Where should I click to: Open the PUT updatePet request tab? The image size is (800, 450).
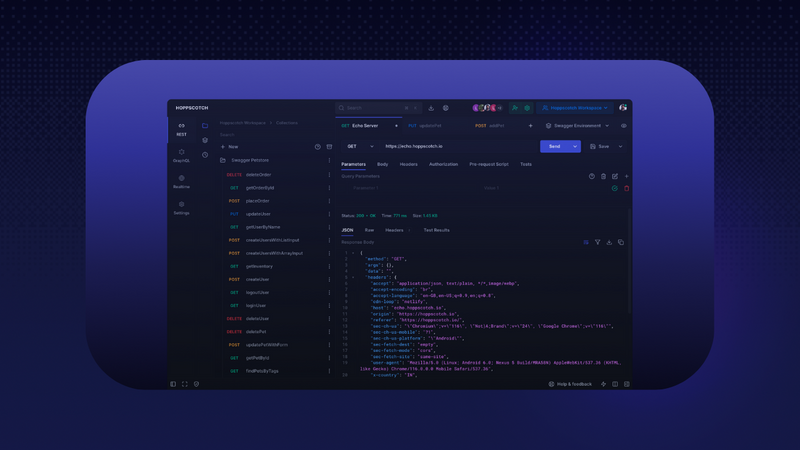(424, 126)
